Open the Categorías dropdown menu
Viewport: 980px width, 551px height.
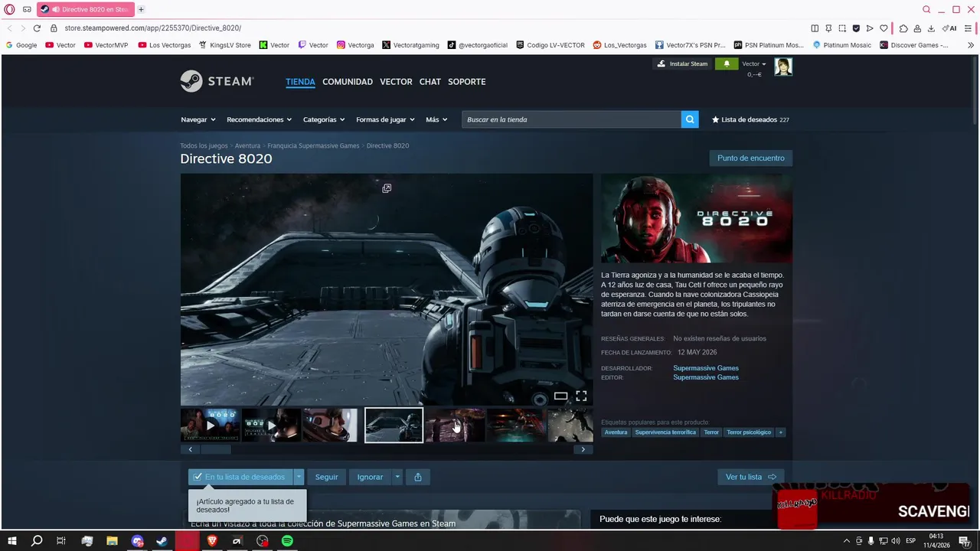[x=324, y=119]
